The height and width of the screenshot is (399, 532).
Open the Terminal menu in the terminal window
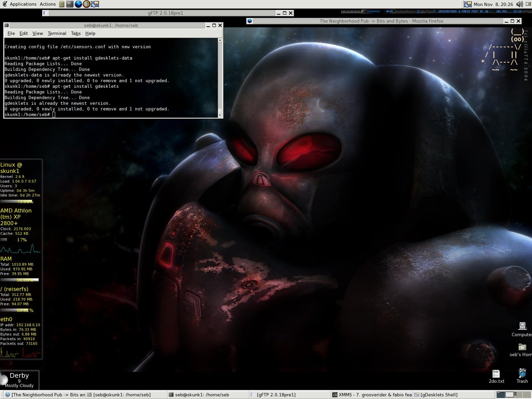coord(57,33)
